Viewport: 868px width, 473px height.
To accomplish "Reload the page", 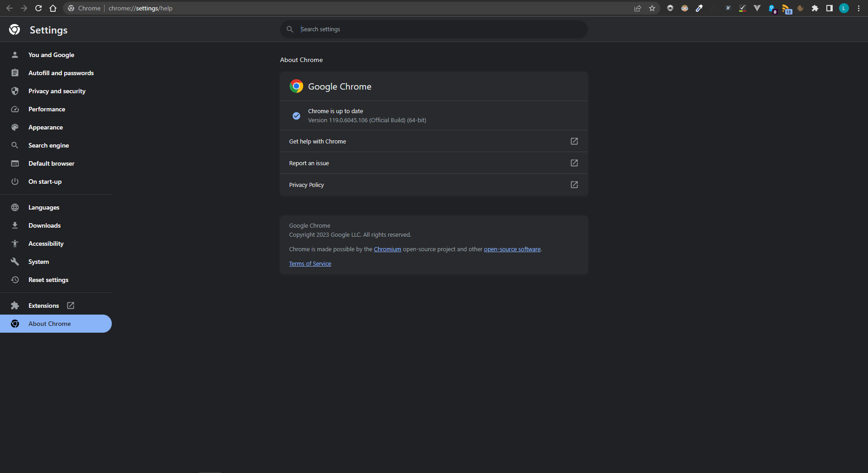I will (x=38, y=8).
